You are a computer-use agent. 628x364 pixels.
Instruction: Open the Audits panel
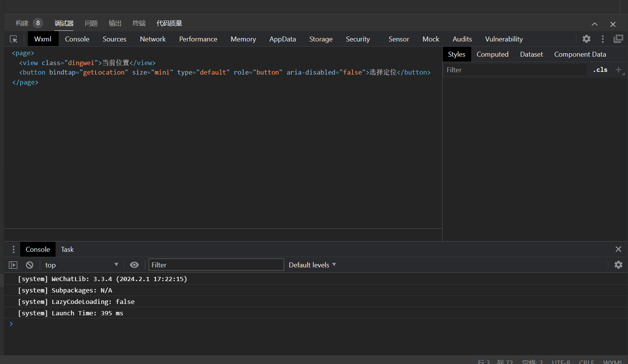(462, 39)
